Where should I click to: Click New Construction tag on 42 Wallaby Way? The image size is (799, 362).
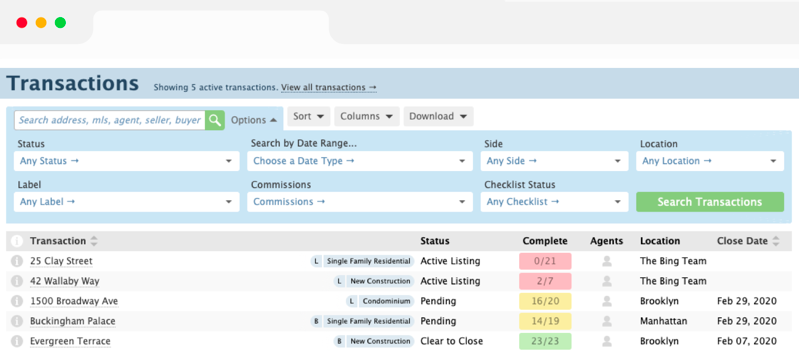(x=380, y=281)
